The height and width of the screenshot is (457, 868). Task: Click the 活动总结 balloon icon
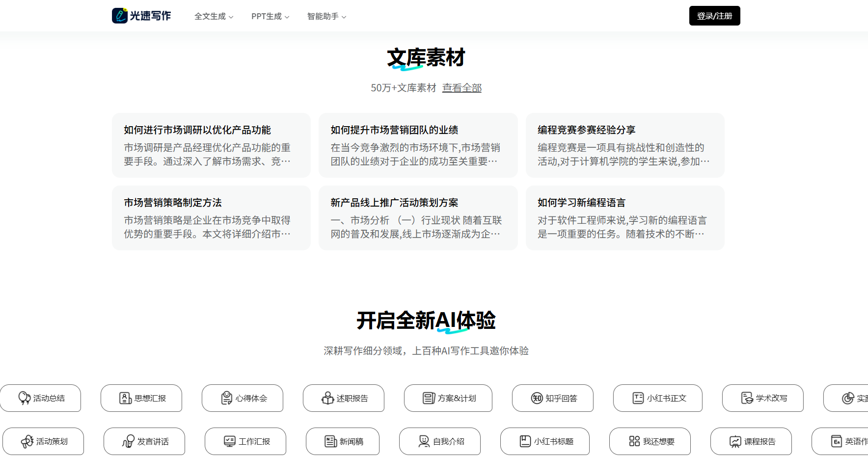24,398
